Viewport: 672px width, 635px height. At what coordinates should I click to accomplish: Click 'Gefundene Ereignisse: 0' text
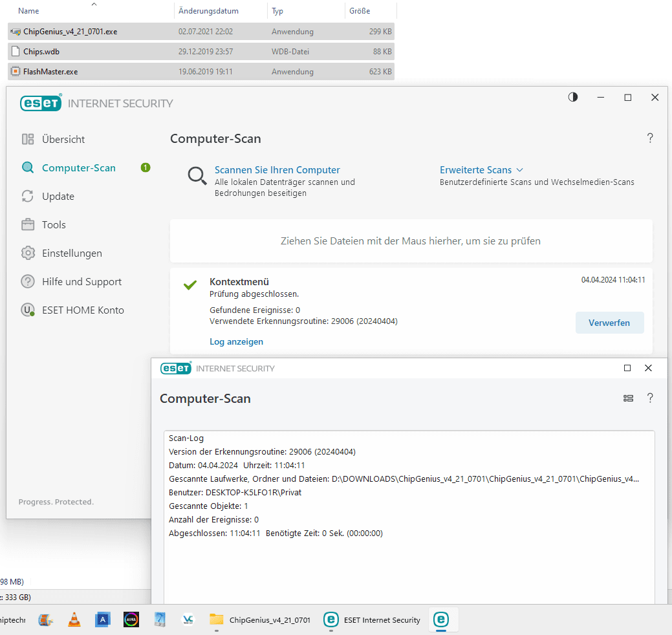click(255, 310)
